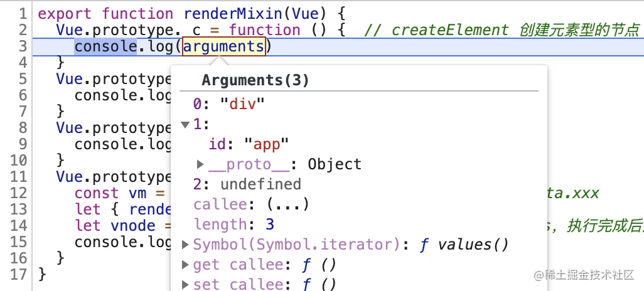Select the length: 3 property
This screenshot has width=644, height=291.
tap(233, 225)
